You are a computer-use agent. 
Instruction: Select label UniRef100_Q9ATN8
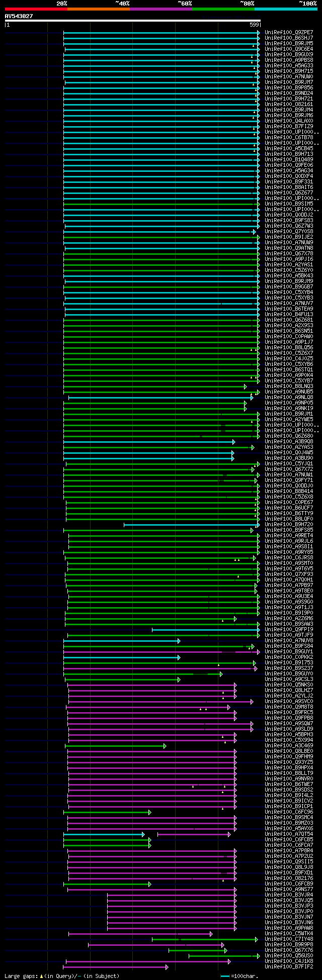coord(288,248)
